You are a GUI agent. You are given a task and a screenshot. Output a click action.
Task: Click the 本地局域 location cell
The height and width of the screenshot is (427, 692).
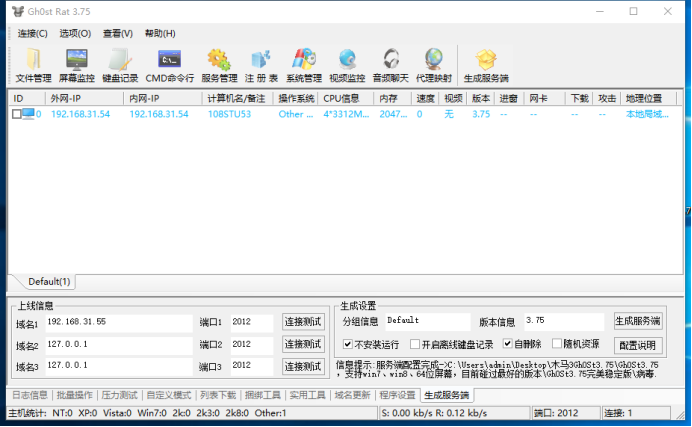pyautogui.click(x=647, y=114)
